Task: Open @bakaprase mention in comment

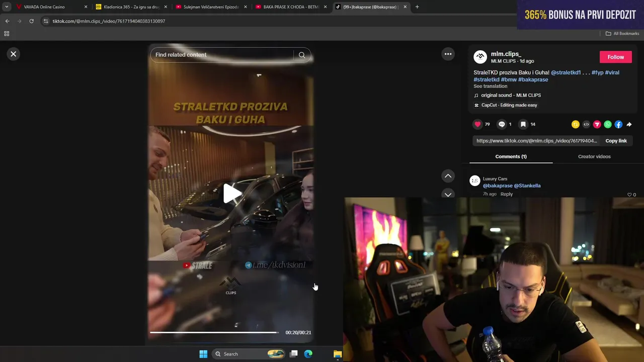Action: point(498,186)
